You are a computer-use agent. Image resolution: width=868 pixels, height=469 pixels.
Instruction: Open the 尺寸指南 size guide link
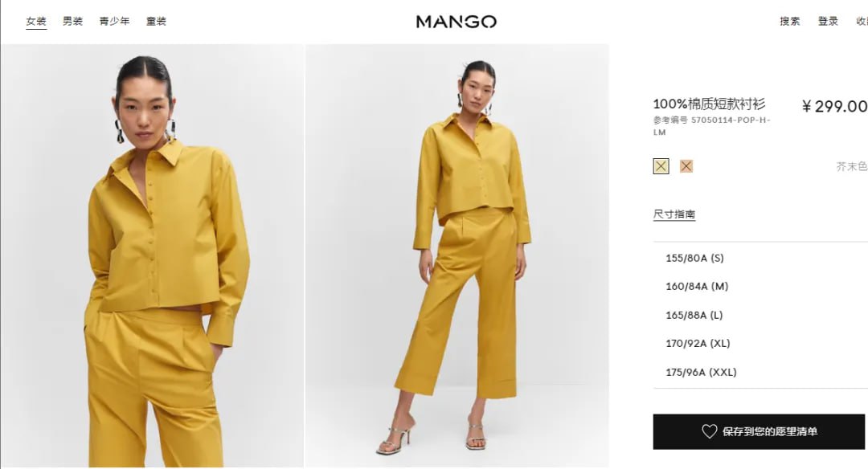[674, 214]
